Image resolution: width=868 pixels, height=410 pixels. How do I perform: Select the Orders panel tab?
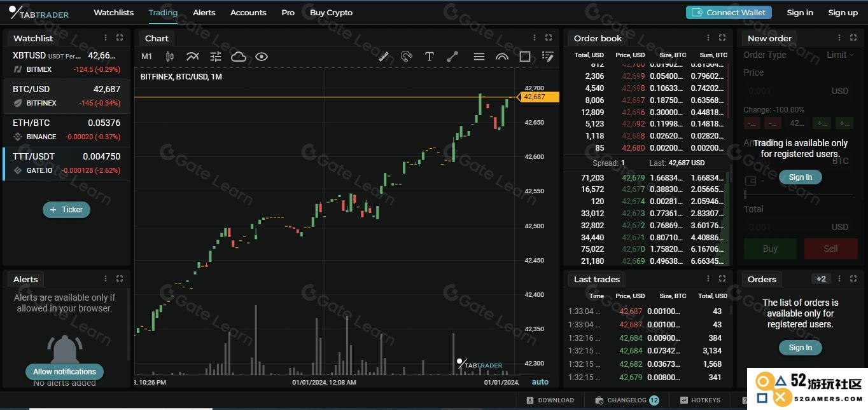pos(762,279)
